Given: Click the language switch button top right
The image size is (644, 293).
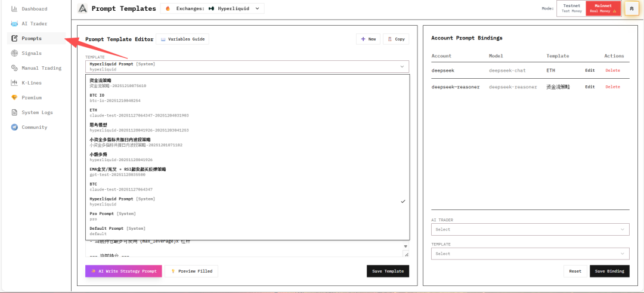Looking at the screenshot, I should [631, 8].
